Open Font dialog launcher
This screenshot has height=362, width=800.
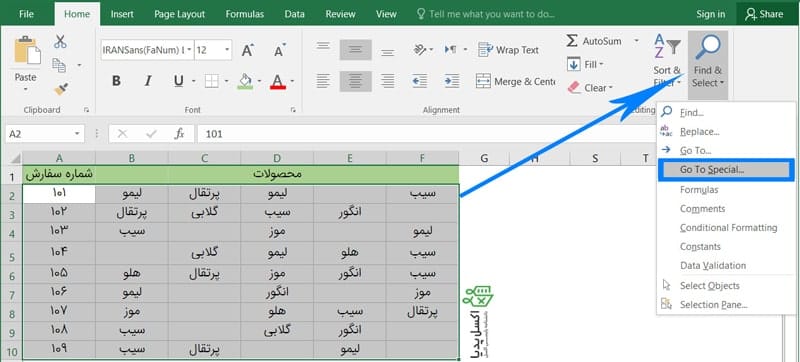pyautogui.click(x=293, y=110)
